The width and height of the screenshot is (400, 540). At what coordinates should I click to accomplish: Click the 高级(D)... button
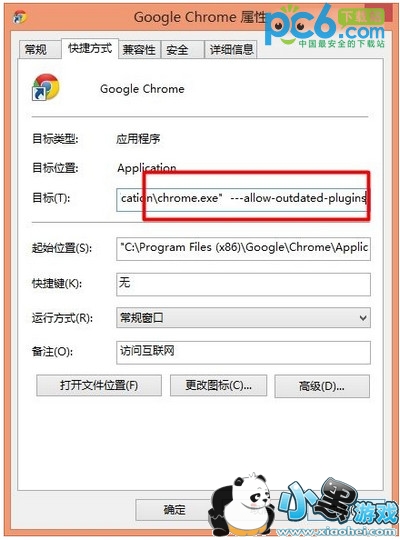tap(322, 386)
